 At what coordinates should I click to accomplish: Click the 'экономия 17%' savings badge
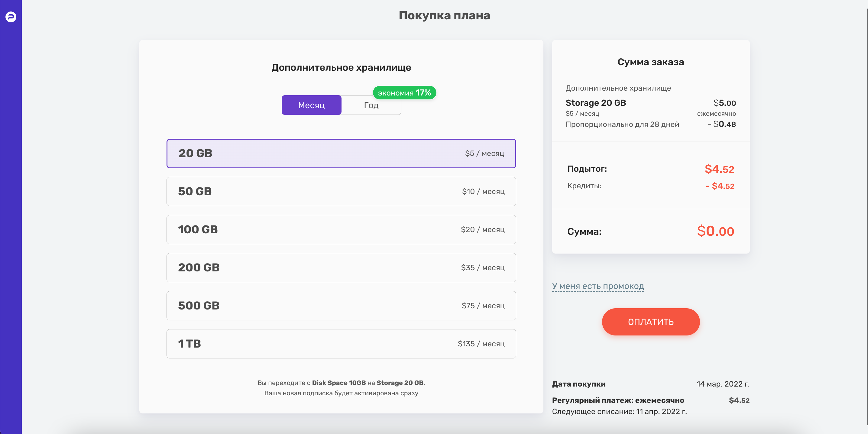(x=404, y=93)
